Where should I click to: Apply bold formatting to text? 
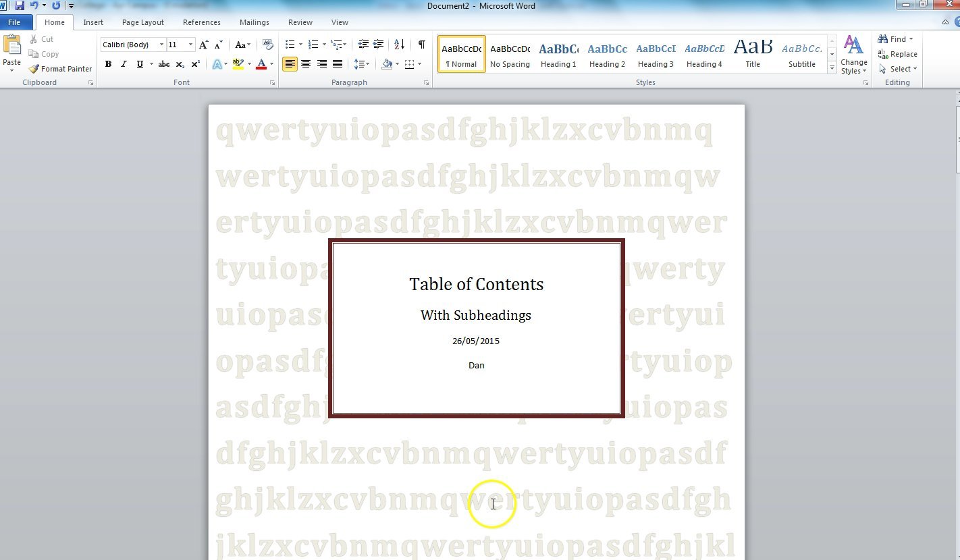click(108, 64)
